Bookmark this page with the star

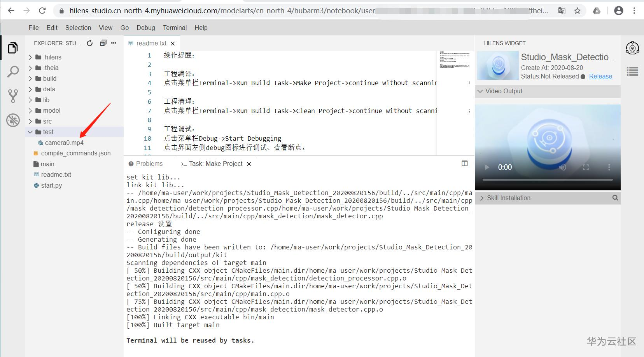coord(577,10)
